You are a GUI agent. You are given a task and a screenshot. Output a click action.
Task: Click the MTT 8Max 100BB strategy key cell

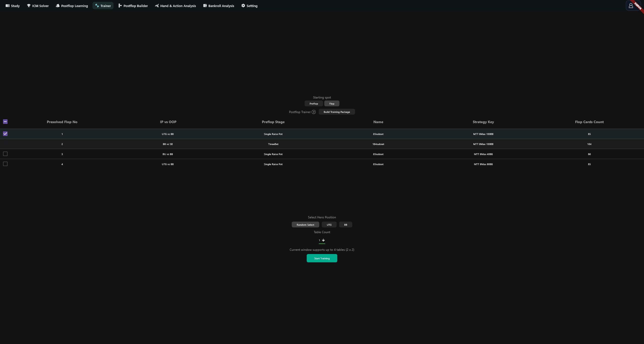pyautogui.click(x=483, y=144)
